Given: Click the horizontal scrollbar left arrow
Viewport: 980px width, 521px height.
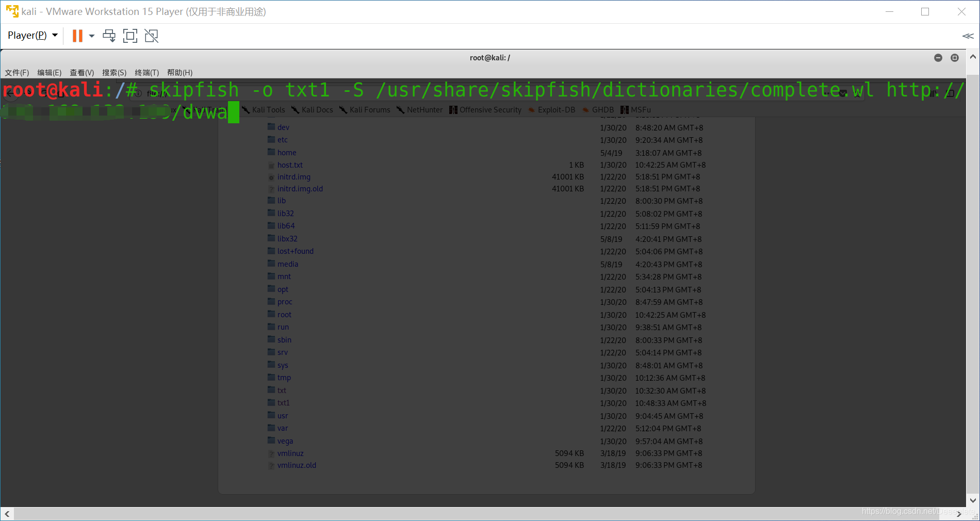Looking at the screenshot, I should pos(7,514).
